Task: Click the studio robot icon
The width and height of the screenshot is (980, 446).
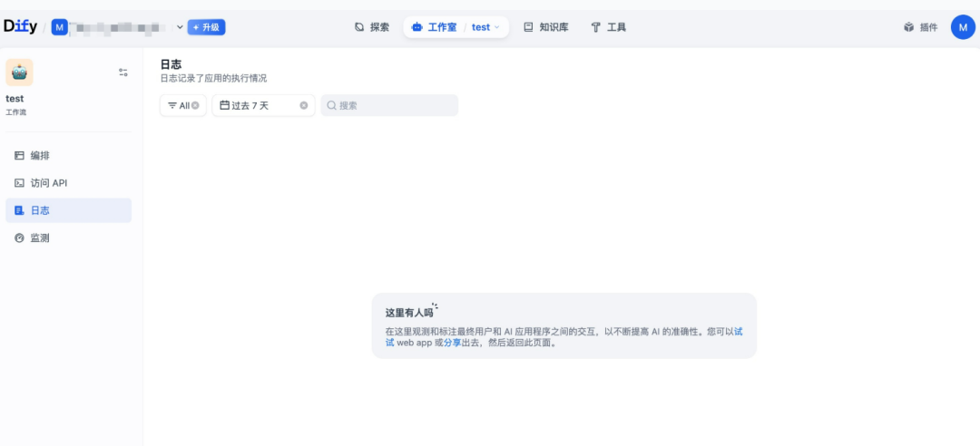Action: tap(416, 27)
